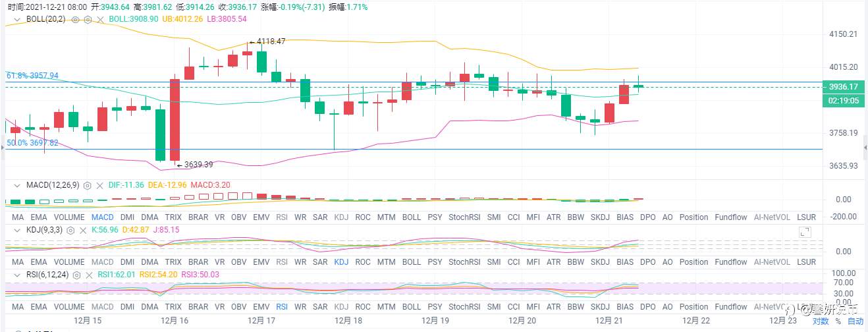Enable 自动 auto scale

point(855,321)
